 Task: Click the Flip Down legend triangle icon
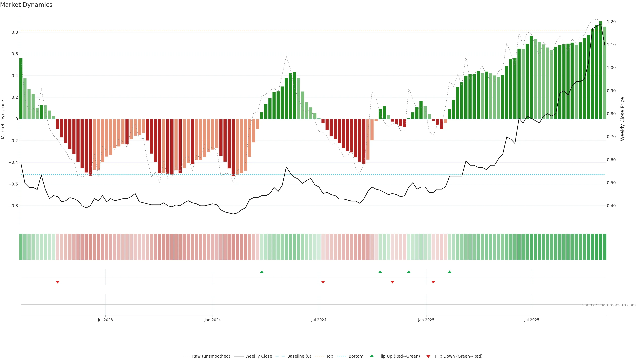428,356
